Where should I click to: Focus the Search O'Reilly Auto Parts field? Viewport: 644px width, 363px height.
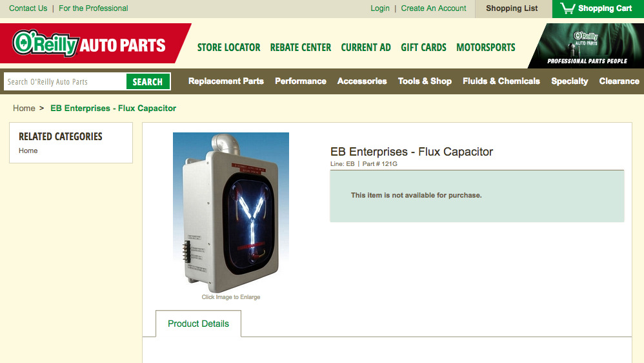tap(65, 81)
